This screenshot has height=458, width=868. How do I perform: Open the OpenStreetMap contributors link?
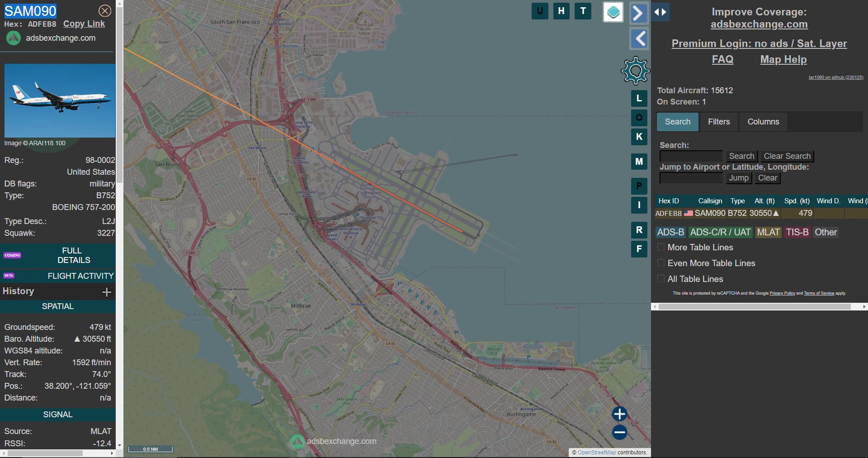click(597, 453)
